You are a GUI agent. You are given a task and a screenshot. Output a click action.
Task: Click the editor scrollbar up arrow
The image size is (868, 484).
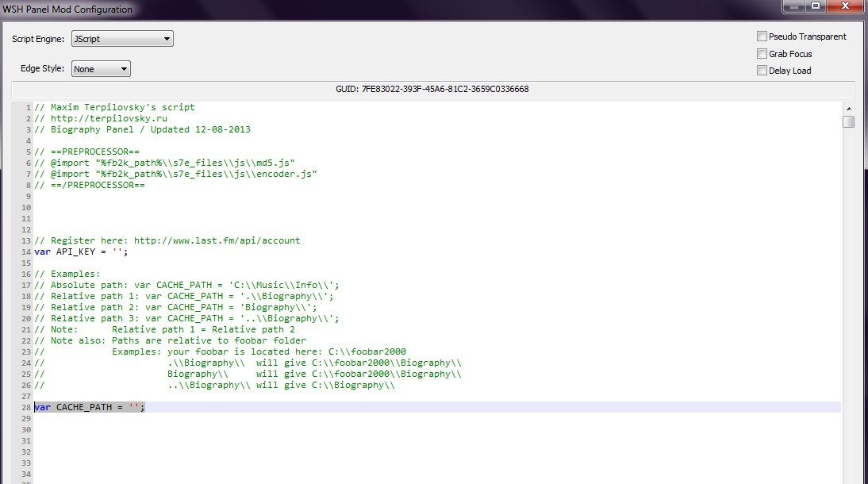(848, 108)
